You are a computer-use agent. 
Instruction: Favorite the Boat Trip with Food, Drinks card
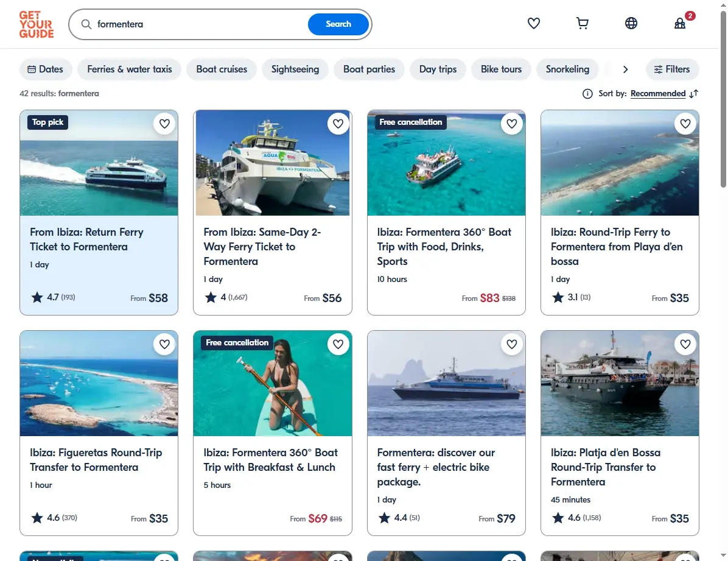coord(512,124)
